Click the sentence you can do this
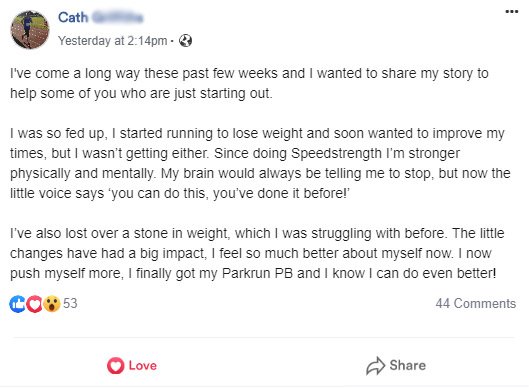The height and width of the screenshot is (388, 529). point(158,194)
